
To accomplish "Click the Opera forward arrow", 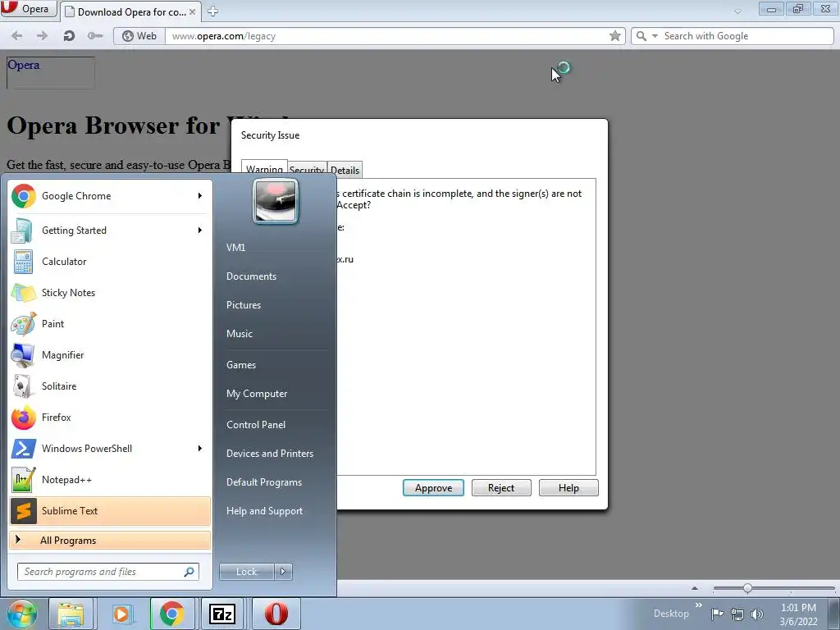I will pyautogui.click(x=43, y=36).
